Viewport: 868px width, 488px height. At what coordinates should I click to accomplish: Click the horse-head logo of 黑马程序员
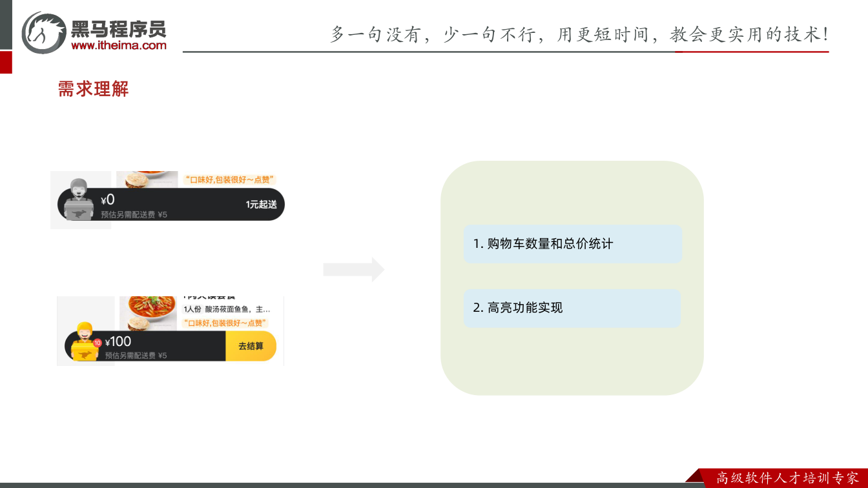[43, 33]
